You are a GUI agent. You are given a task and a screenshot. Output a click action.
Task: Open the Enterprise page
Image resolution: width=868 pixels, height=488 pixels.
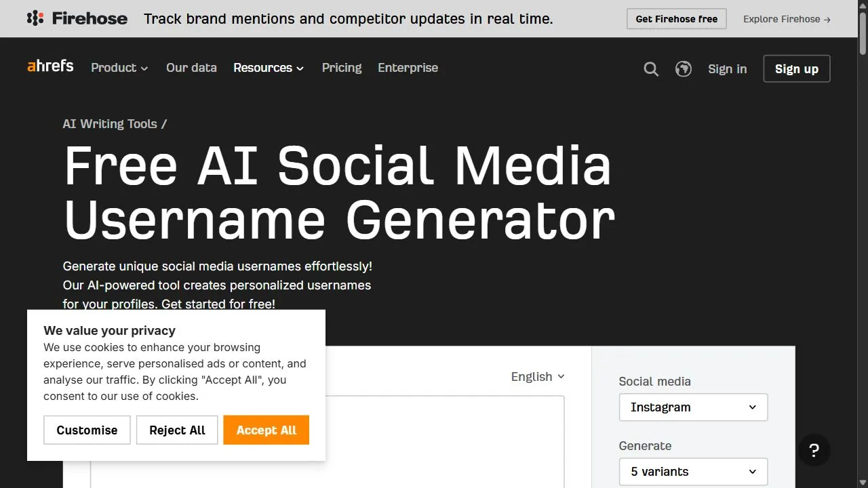[x=408, y=68]
